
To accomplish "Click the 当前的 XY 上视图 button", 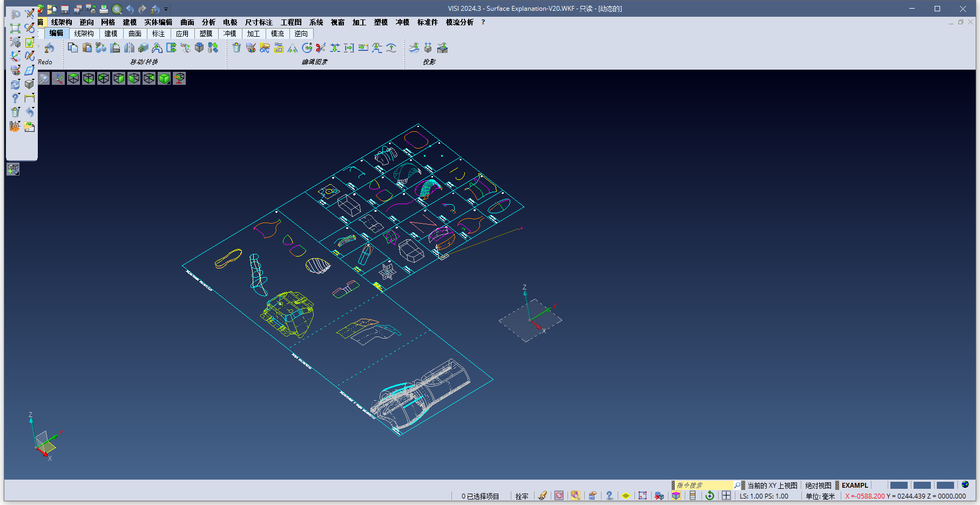I will 772,485.
